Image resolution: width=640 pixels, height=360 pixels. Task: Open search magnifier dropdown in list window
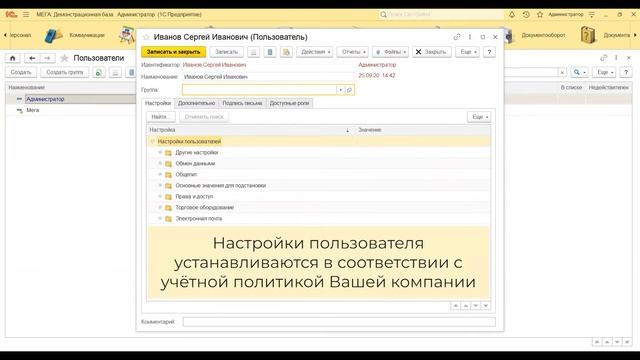pos(579,72)
